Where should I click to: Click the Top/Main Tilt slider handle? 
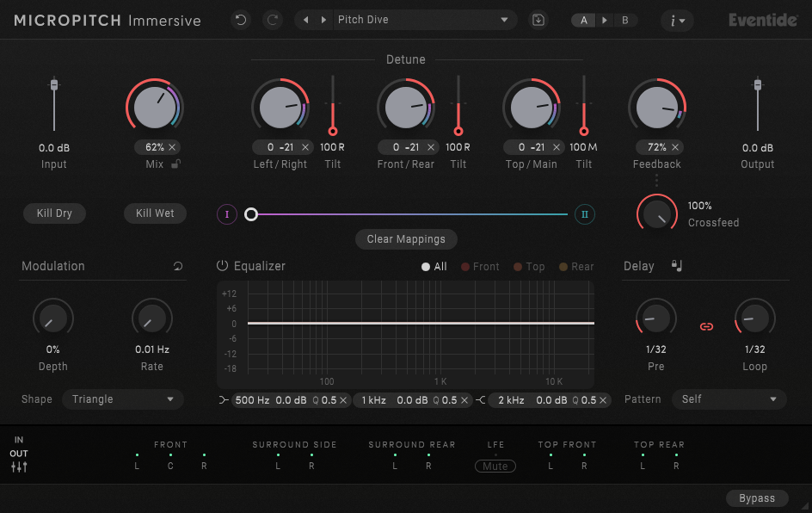[x=584, y=131]
